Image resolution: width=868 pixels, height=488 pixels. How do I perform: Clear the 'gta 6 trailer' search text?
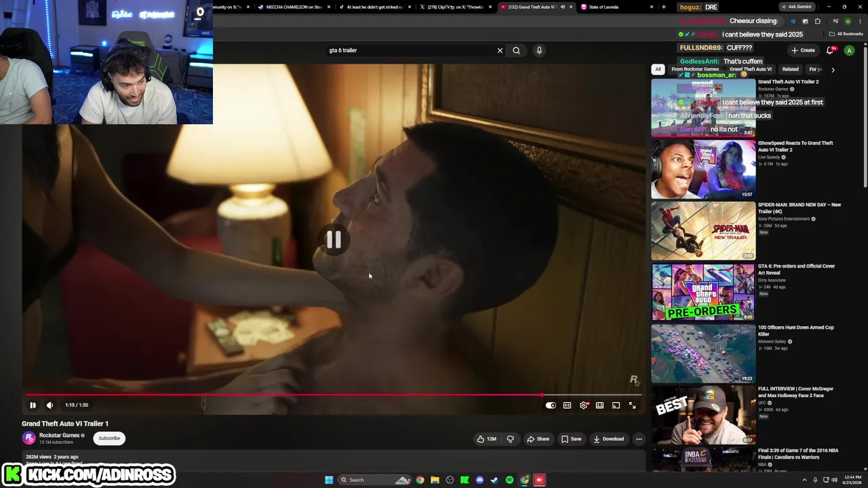(500, 50)
